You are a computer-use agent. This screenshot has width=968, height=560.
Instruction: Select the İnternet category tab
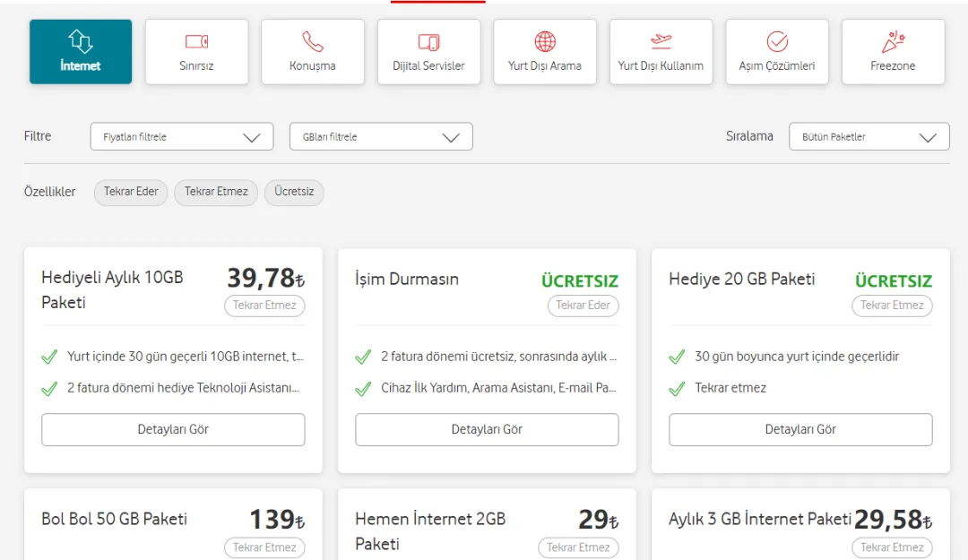click(x=81, y=52)
